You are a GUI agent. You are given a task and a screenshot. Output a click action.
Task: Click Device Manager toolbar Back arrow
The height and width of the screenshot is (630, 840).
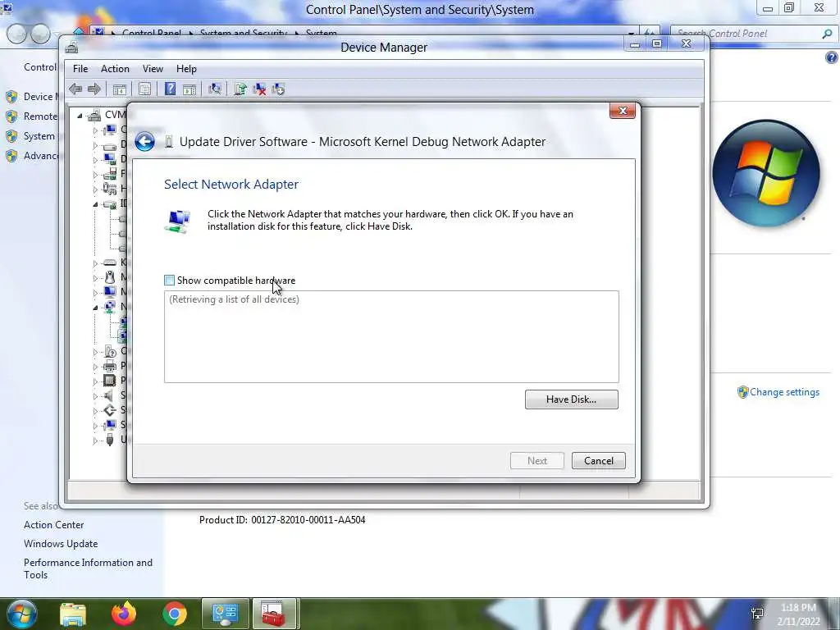[75, 89]
